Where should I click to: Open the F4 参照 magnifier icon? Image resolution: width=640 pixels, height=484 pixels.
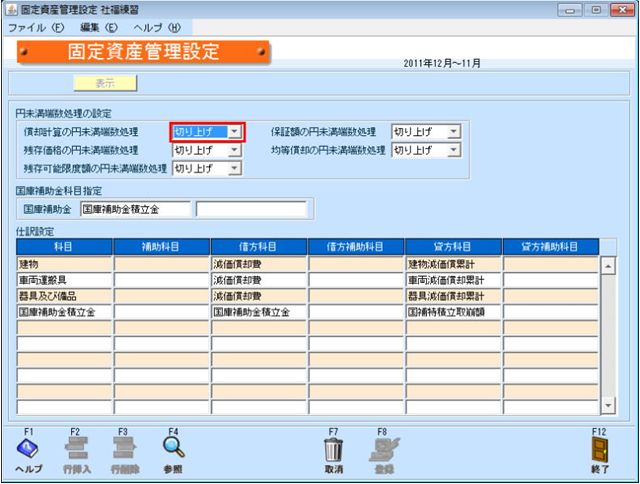pos(173,448)
